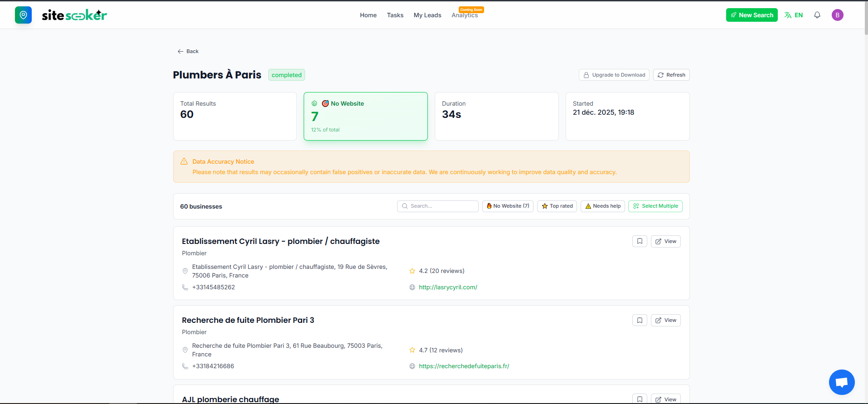Click the globe icon beside lasrycyril.com
Viewport: 868px width, 404px height.
[412, 287]
